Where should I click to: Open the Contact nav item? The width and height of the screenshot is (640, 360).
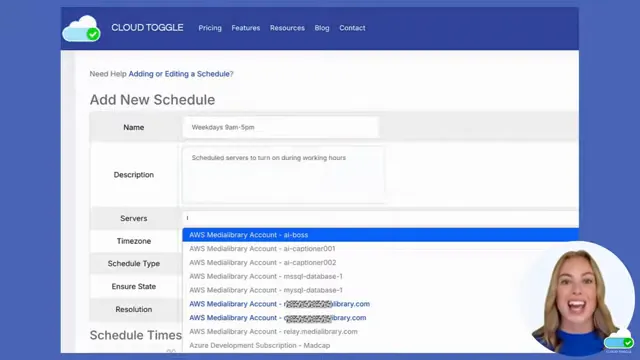tap(352, 28)
